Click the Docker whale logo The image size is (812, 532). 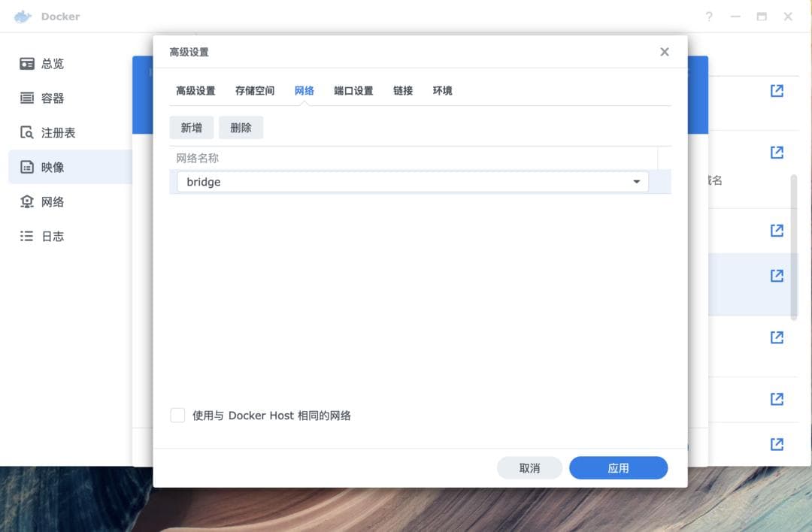tap(23, 17)
